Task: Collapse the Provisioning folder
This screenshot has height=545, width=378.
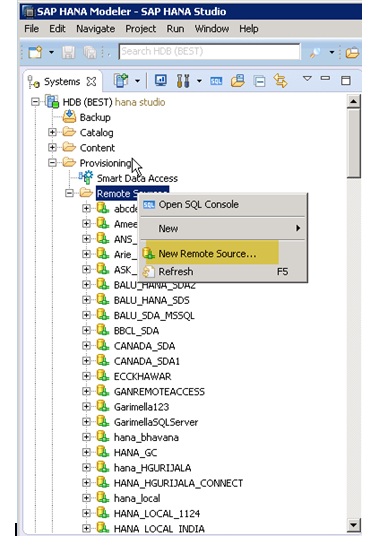Action: (x=52, y=163)
